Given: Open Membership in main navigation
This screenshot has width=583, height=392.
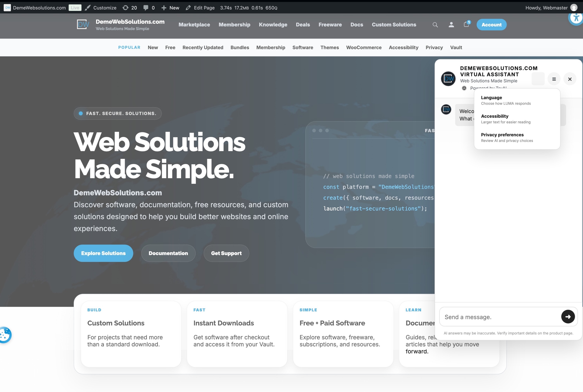Looking at the screenshot, I should 234,24.
